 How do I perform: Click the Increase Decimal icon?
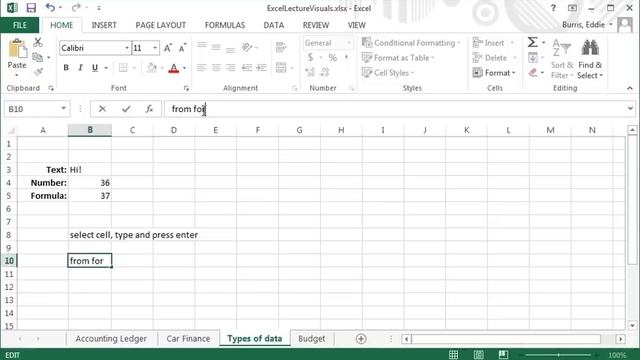310,73
